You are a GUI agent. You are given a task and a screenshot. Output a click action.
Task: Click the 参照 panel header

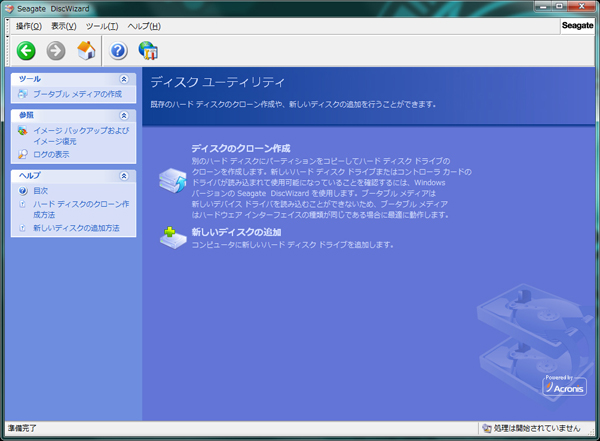click(73, 116)
